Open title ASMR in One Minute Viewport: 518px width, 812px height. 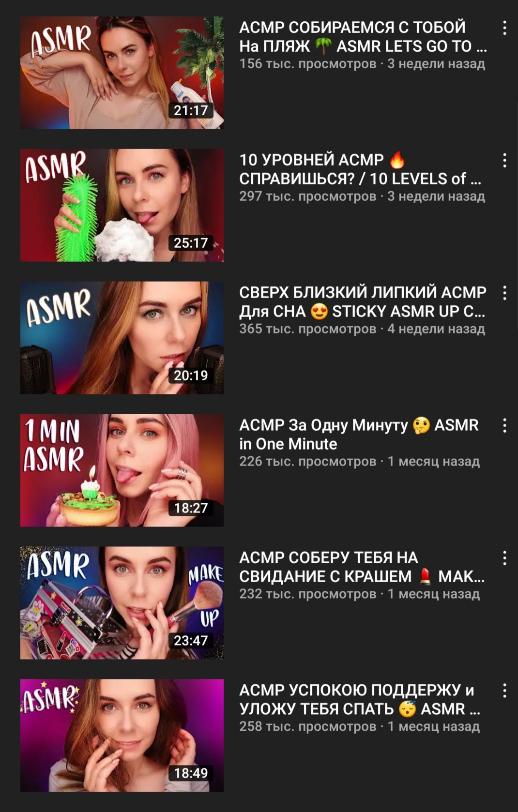[x=359, y=435]
